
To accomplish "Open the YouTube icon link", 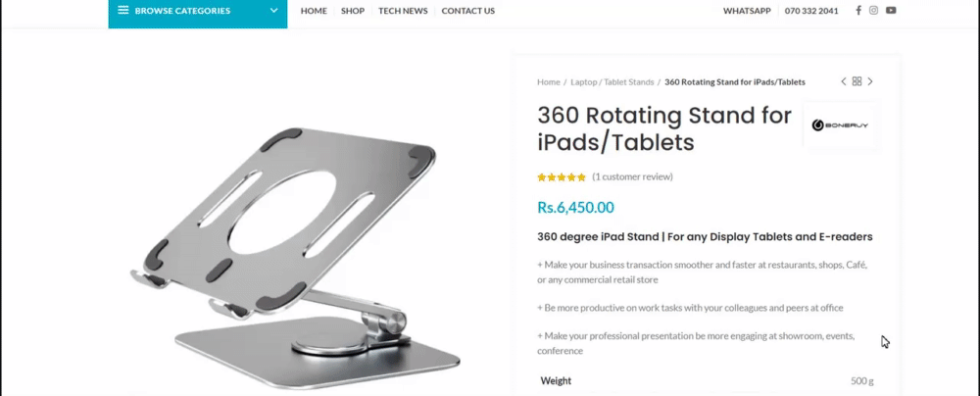I will click(x=891, y=10).
